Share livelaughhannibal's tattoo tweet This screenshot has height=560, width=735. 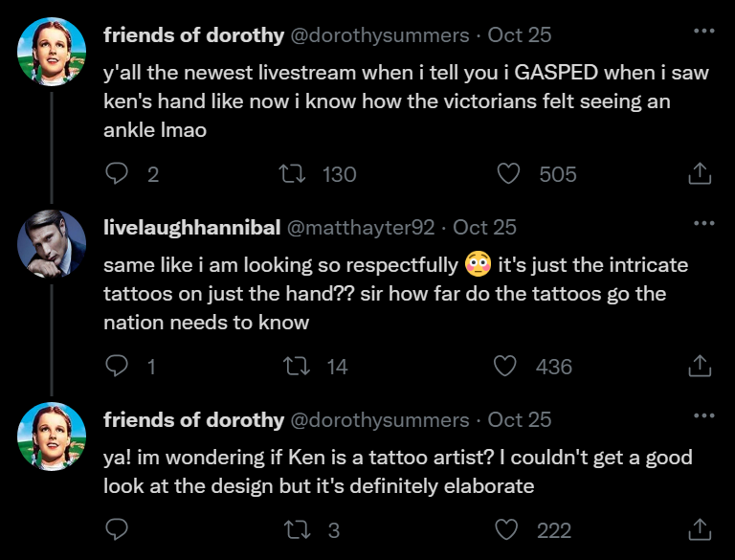(700, 366)
